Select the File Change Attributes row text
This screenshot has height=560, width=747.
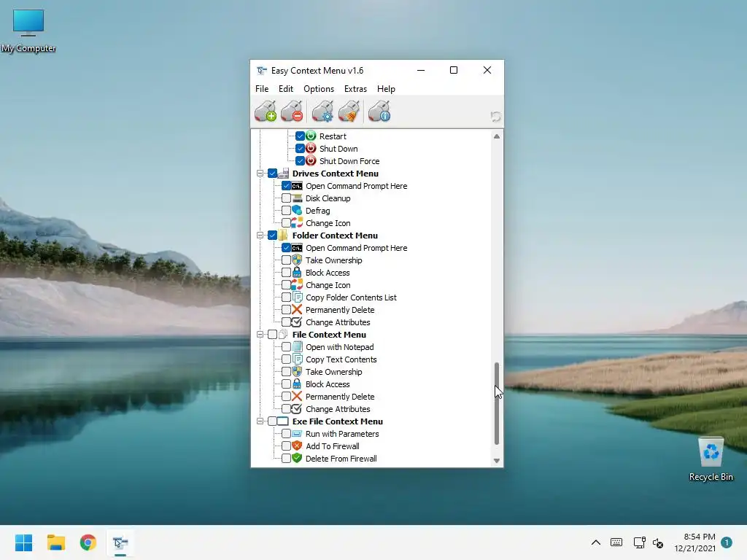(338, 409)
